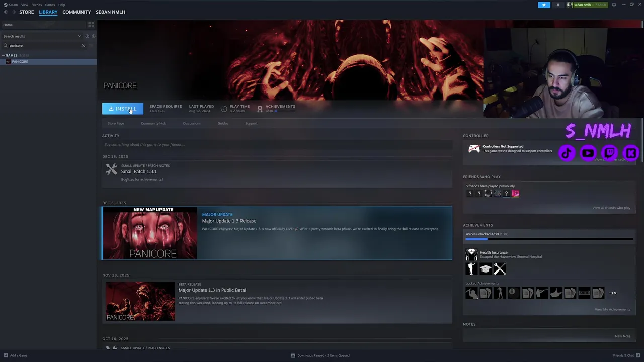The width and height of the screenshot is (644, 362).
Task: Show the +16 more locked achievements
Action: [x=612, y=293]
